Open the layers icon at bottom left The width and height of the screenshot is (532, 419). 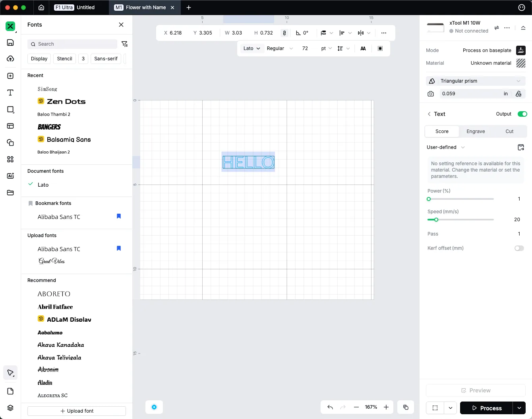click(10, 408)
